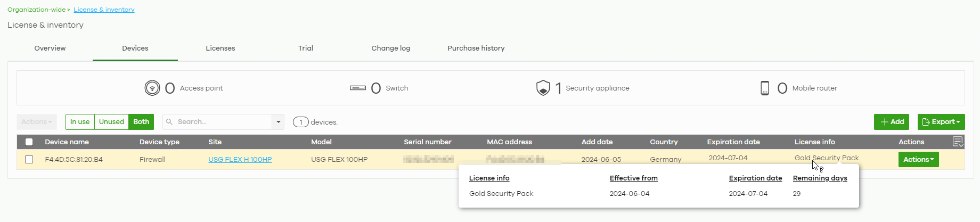The height and width of the screenshot is (222, 980).
Task: Open the Export dropdown
Action: [x=941, y=122]
